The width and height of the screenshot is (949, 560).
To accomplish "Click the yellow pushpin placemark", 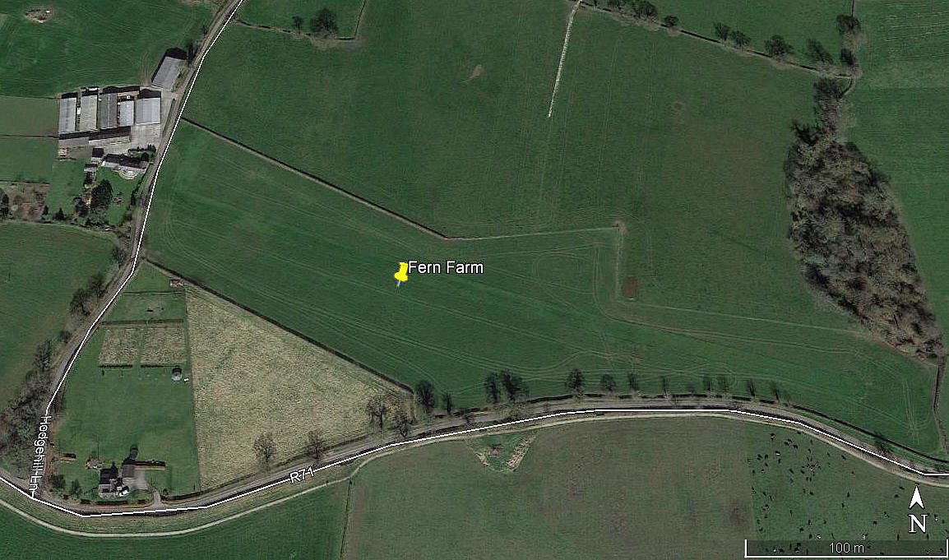I will (x=400, y=274).
